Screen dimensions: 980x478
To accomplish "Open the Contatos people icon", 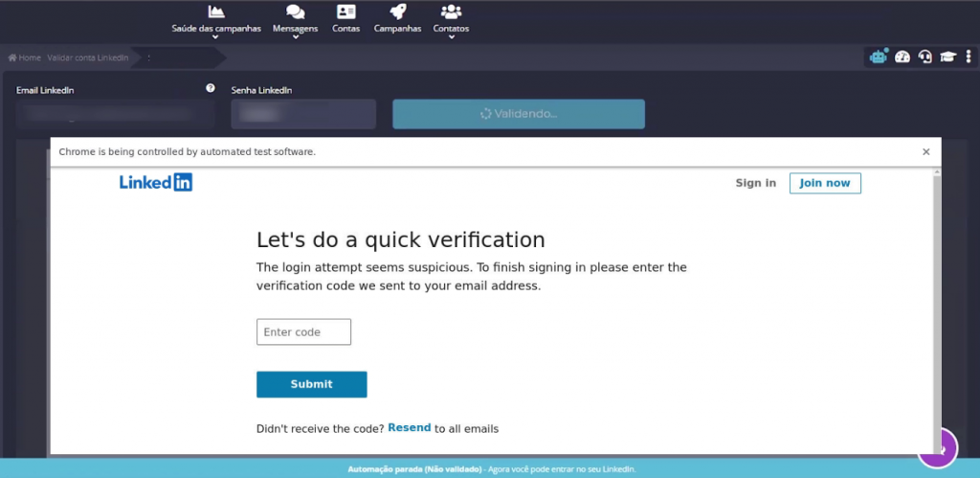I will pyautogui.click(x=451, y=11).
